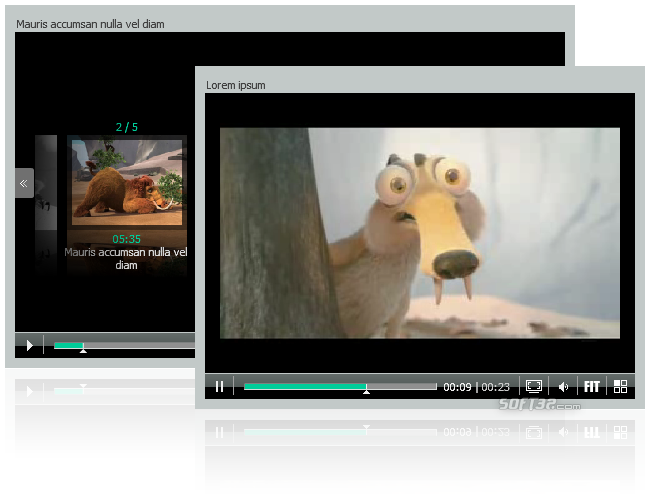Toggle fullscreen mode in front player
Image resolution: width=650 pixels, height=500 pixels.
point(534,386)
